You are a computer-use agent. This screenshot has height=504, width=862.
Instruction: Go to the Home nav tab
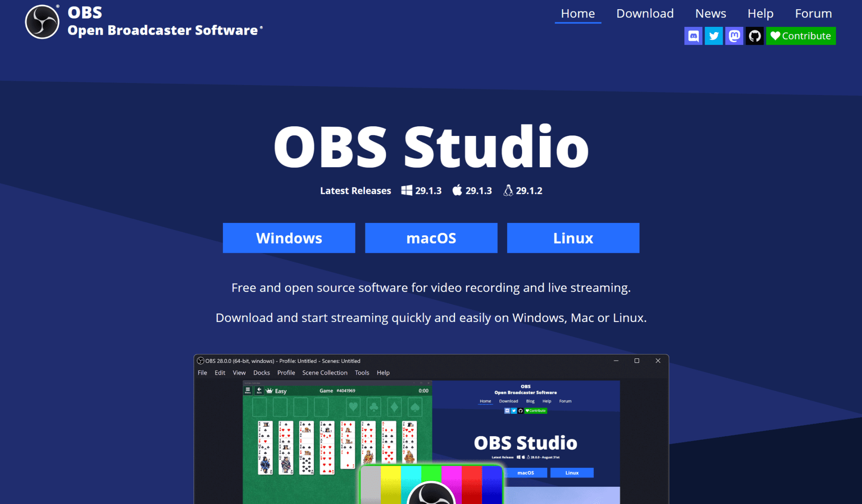(578, 14)
